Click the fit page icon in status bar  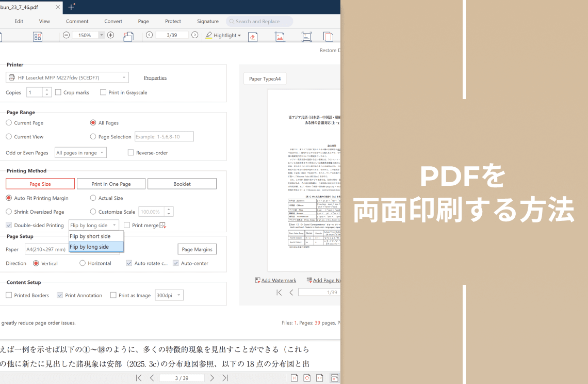(307, 378)
